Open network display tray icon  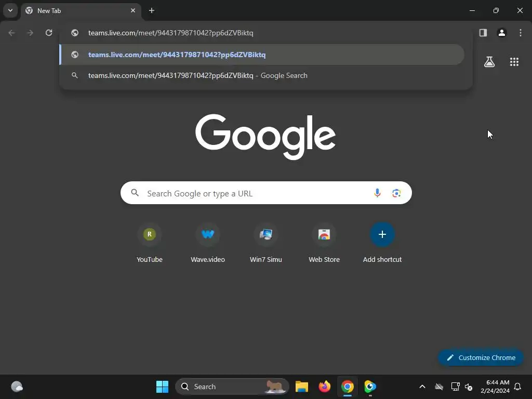click(x=455, y=387)
